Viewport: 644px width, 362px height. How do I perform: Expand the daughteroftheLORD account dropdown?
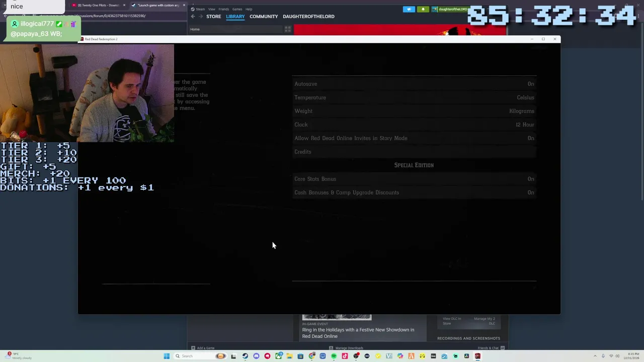449,9
